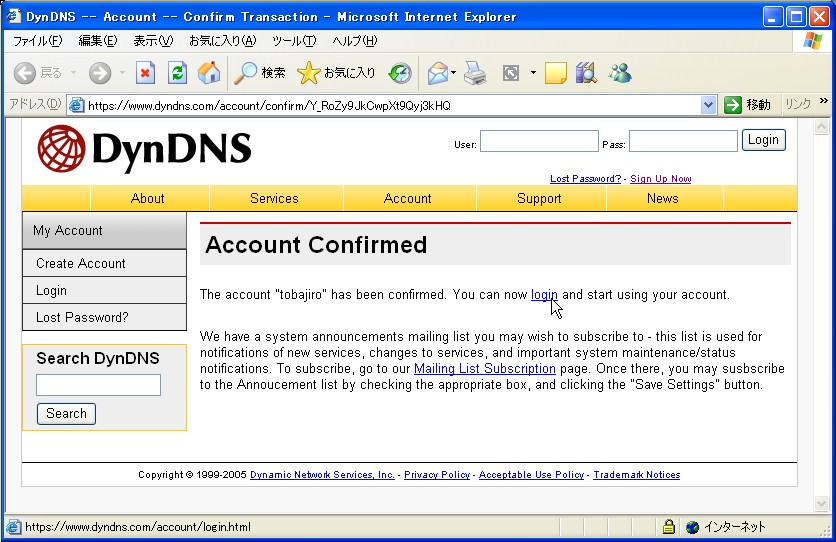Screen dimensions: 836x542
Task: Open the Sign Up Now link
Action: pyautogui.click(x=661, y=179)
